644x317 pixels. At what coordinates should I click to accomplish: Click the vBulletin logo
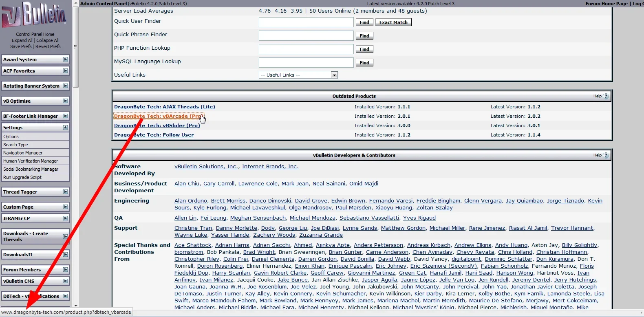pos(34,15)
